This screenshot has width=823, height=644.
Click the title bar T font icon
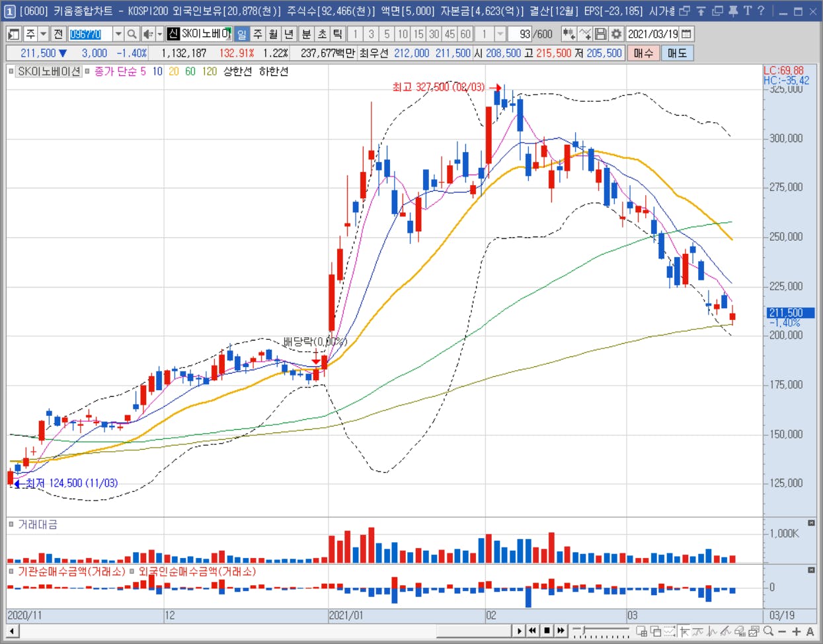(747, 11)
